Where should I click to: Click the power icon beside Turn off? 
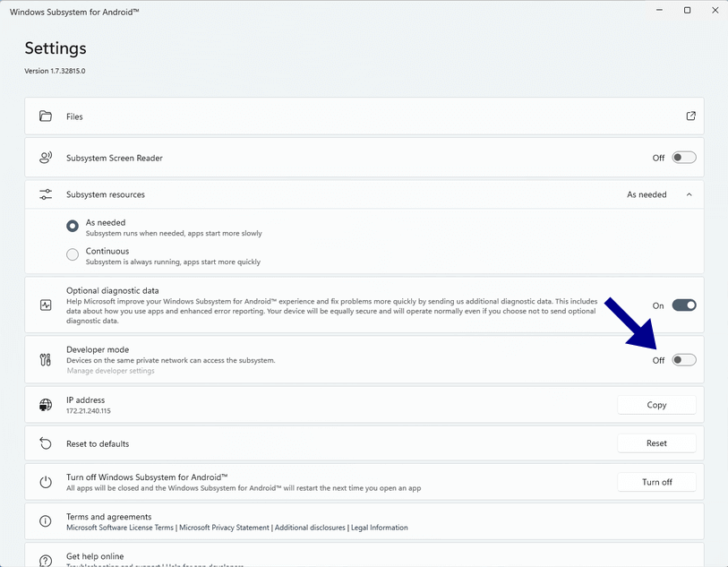pos(46,482)
